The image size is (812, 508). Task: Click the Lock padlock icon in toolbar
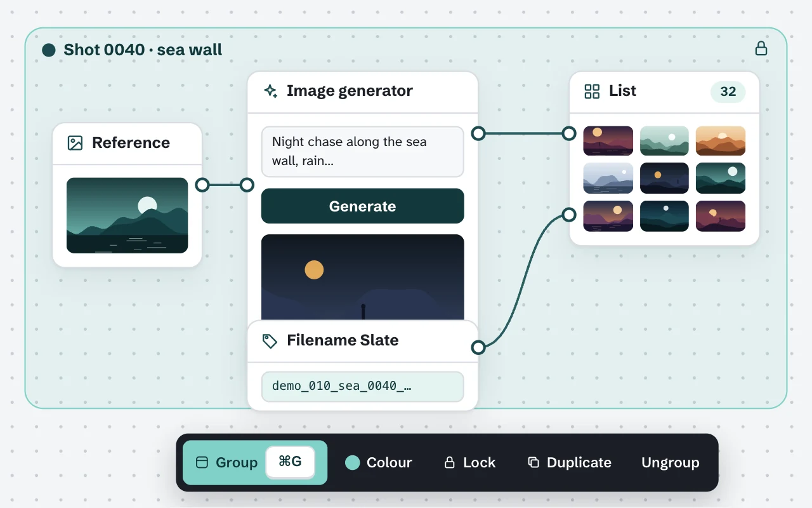coord(449,462)
